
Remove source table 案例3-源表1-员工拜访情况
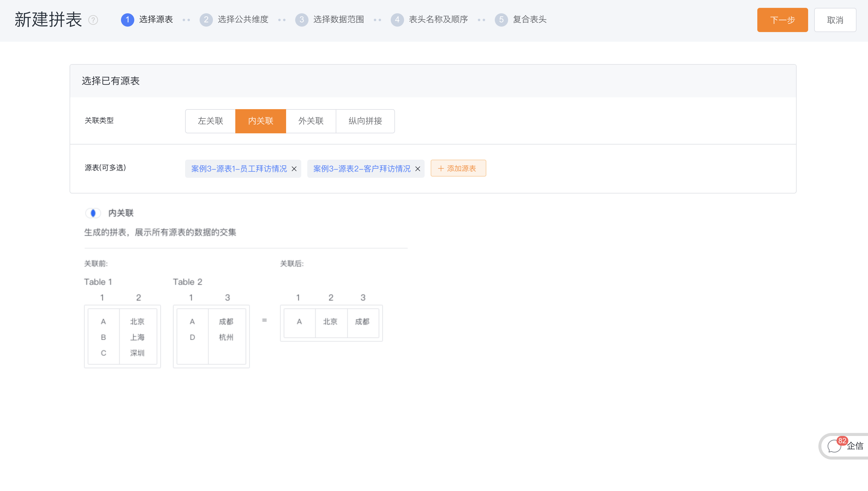[x=294, y=169]
